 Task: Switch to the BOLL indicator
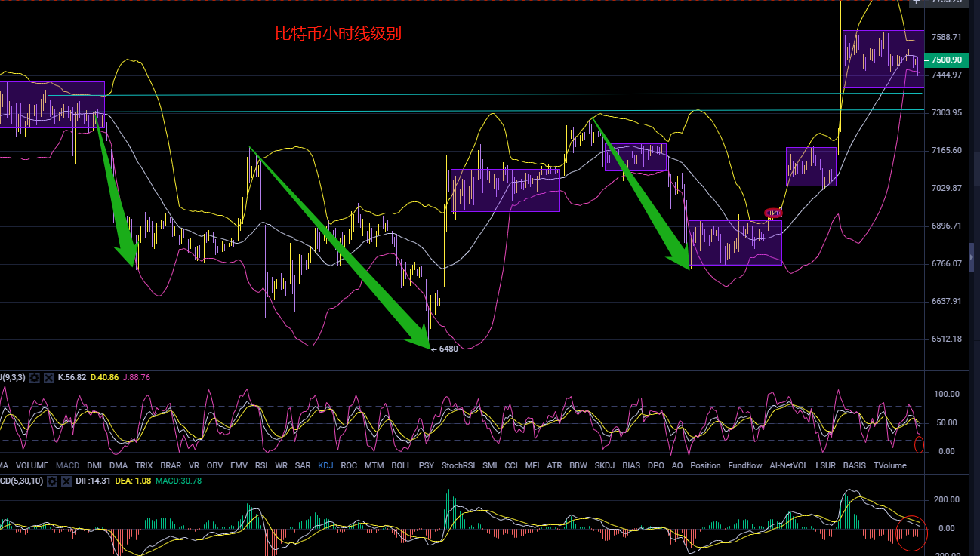click(401, 465)
